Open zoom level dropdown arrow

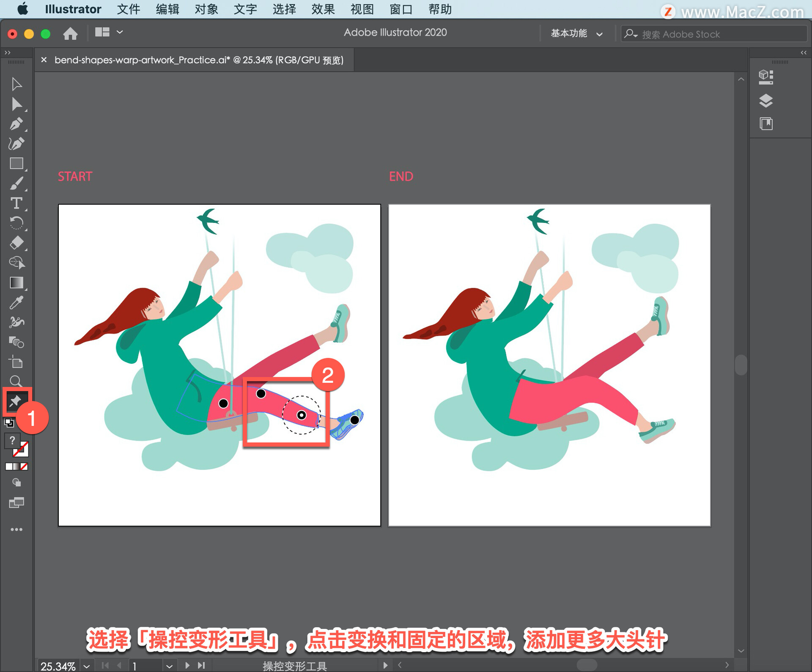click(x=87, y=666)
